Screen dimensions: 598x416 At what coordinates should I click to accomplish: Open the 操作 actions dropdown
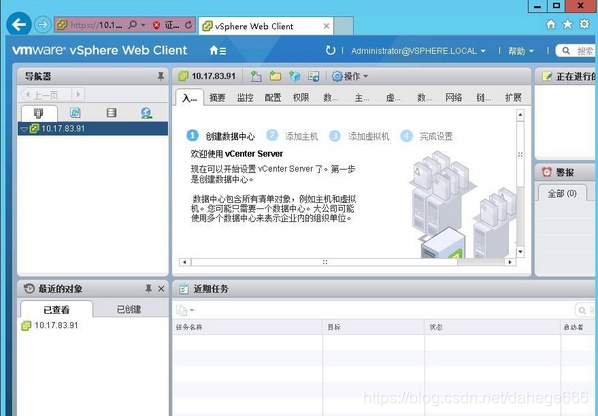pyautogui.click(x=350, y=76)
